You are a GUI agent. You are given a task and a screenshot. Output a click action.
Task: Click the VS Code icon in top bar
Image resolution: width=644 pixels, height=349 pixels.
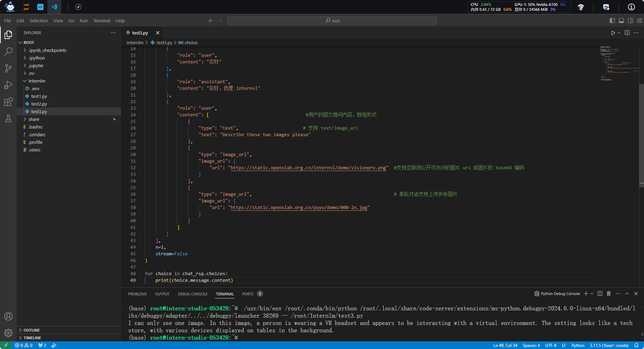pyautogui.click(x=54, y=7)
